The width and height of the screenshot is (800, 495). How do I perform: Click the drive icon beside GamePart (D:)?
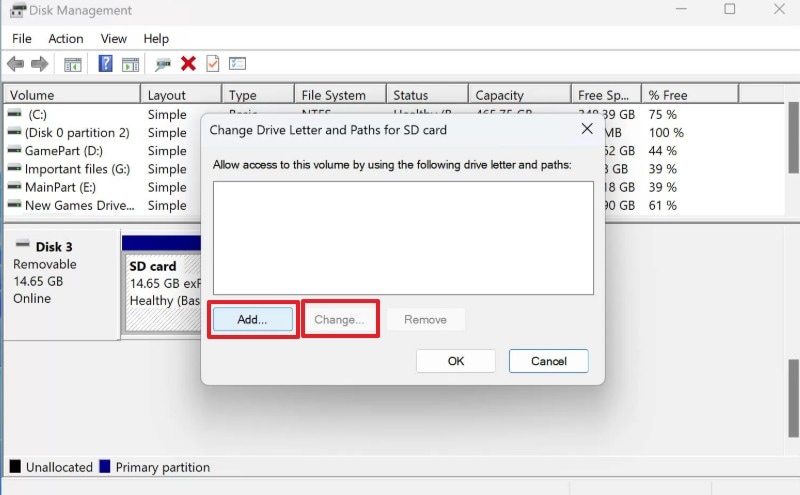tap(15, 150)
